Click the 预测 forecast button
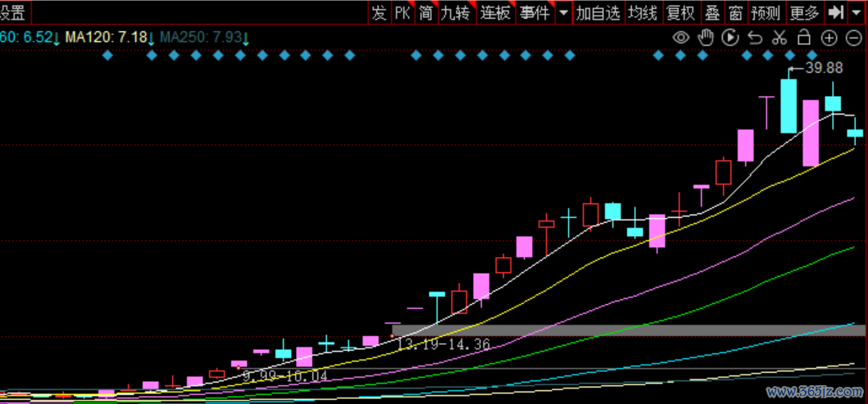The height and width of the screenshot is (404, 868). tap(766, 12)
